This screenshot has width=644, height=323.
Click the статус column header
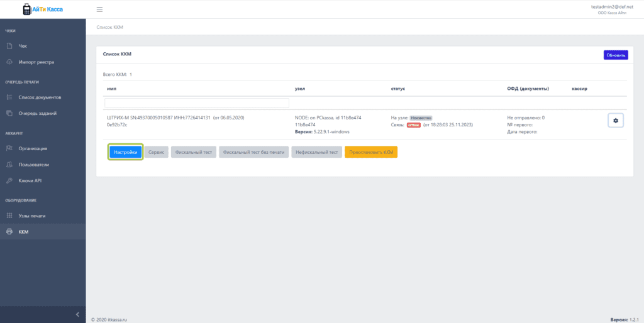[398, 89]
